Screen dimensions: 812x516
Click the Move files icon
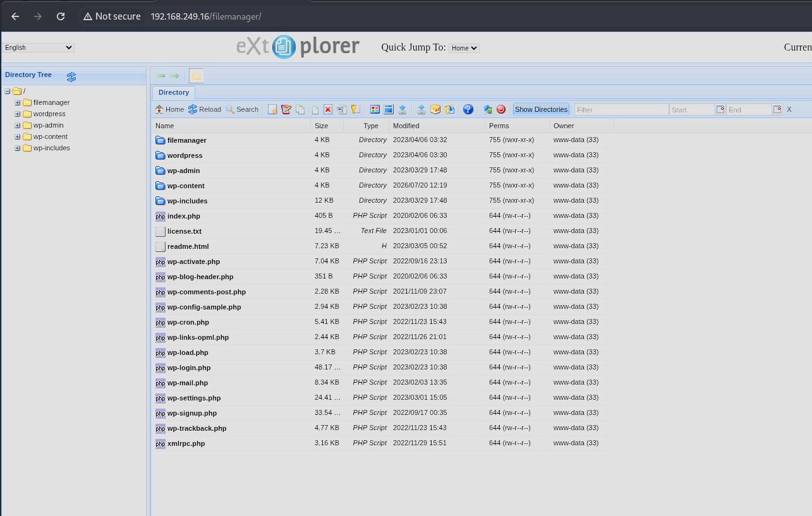click(x=314, y=109)
